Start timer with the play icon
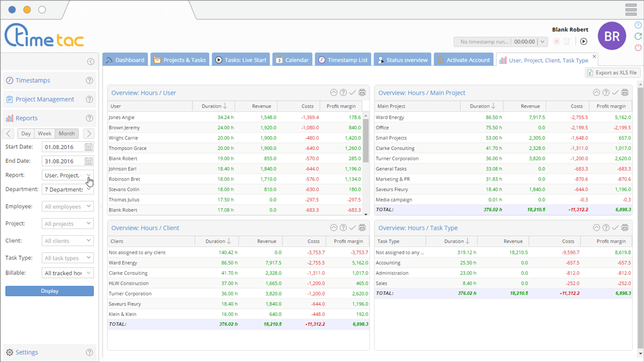This screenshot has height=362, width=644. coord(583,41)
